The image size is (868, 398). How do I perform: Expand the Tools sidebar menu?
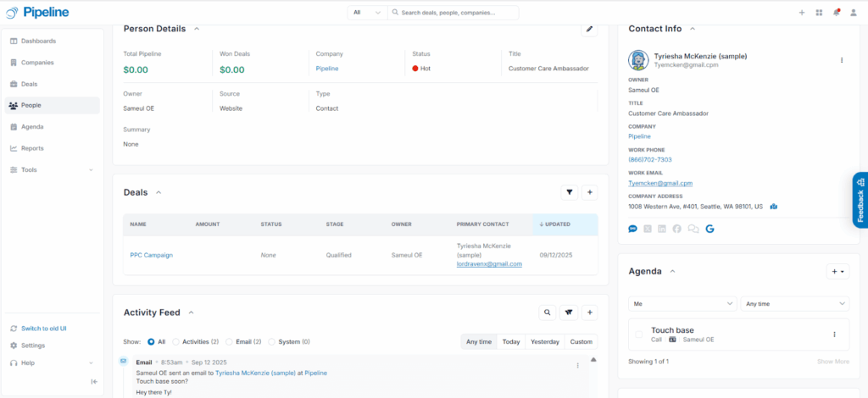tap(51, 169)
